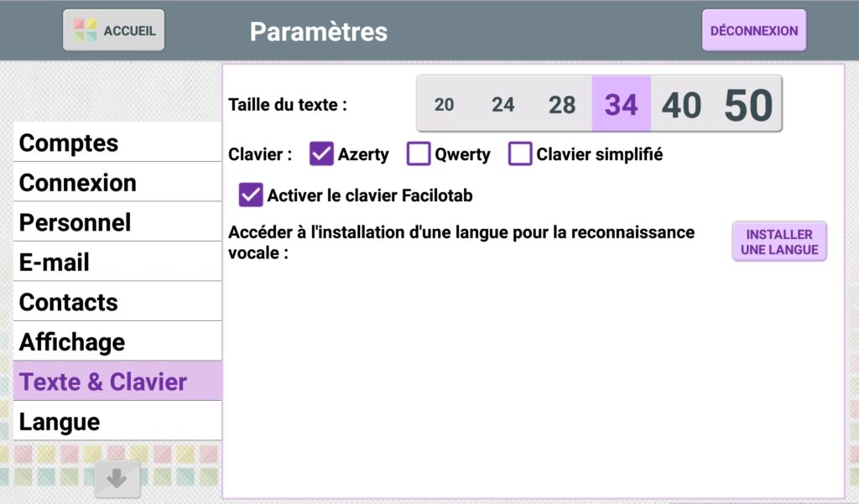Click the Installer une langue button
The height and width of the screenshot is (504, 859).
[779, 242]
